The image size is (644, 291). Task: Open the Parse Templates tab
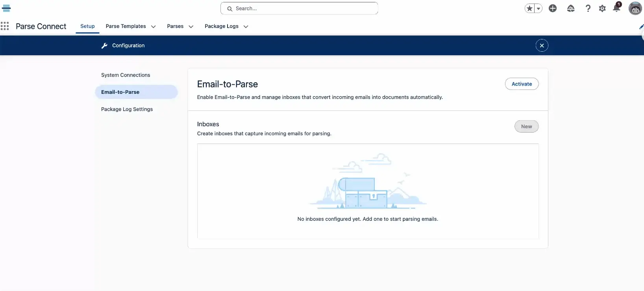click(126, 26)
